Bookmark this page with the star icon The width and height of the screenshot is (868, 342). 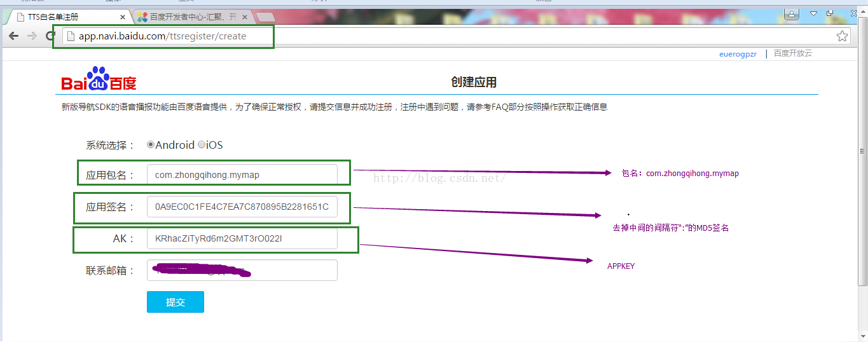point(842,36)
